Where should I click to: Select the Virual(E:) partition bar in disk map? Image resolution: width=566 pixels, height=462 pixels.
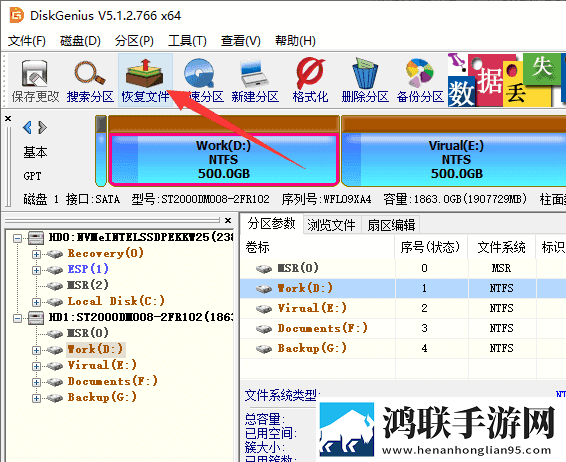pyautogui.click(x=454, y=160)
